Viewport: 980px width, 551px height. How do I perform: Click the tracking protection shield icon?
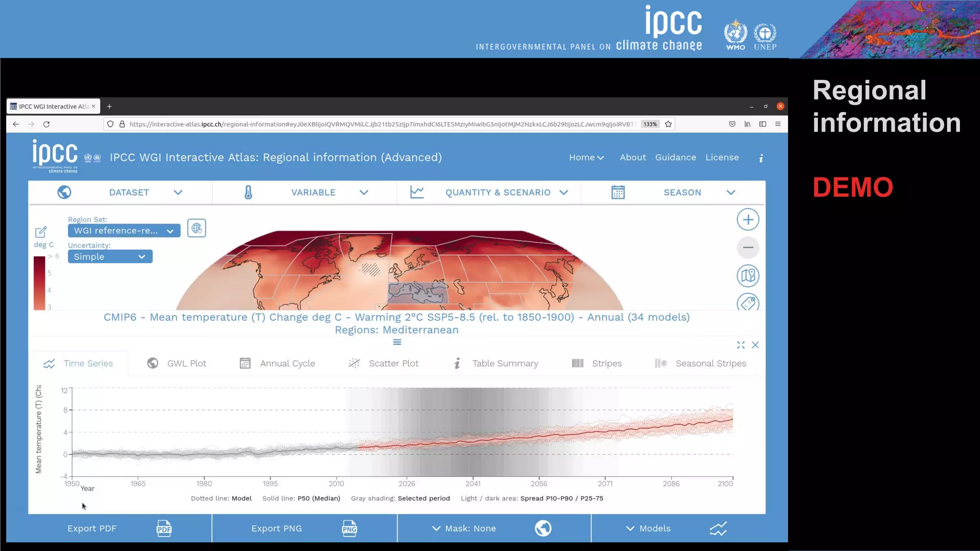(110, 124)
